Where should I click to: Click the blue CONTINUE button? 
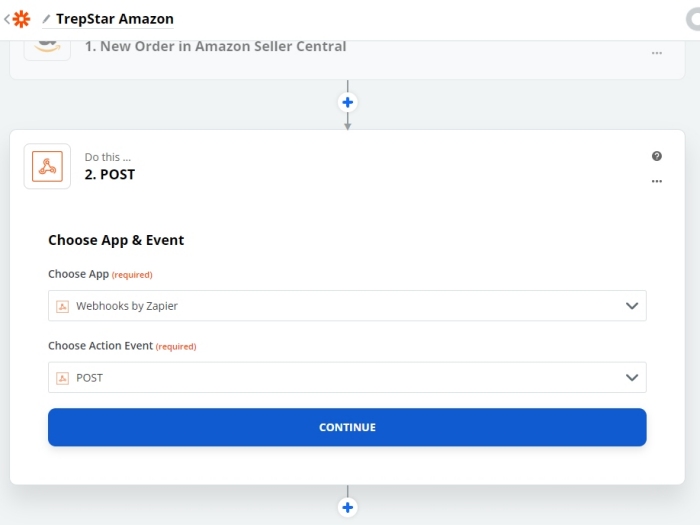coord(347,427)
